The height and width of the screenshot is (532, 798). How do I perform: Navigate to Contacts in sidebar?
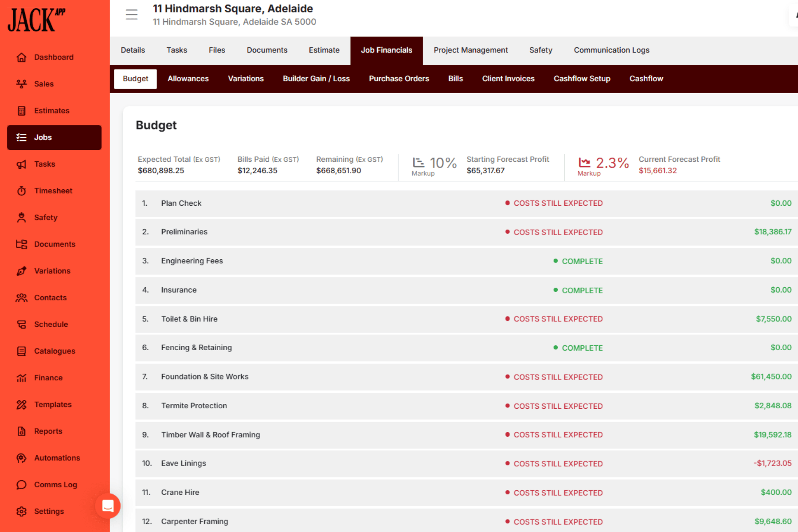click(x=50, y=297)
